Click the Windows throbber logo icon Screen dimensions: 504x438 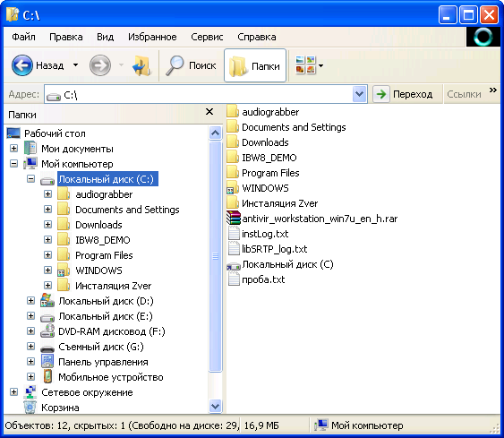coord(483,37)
